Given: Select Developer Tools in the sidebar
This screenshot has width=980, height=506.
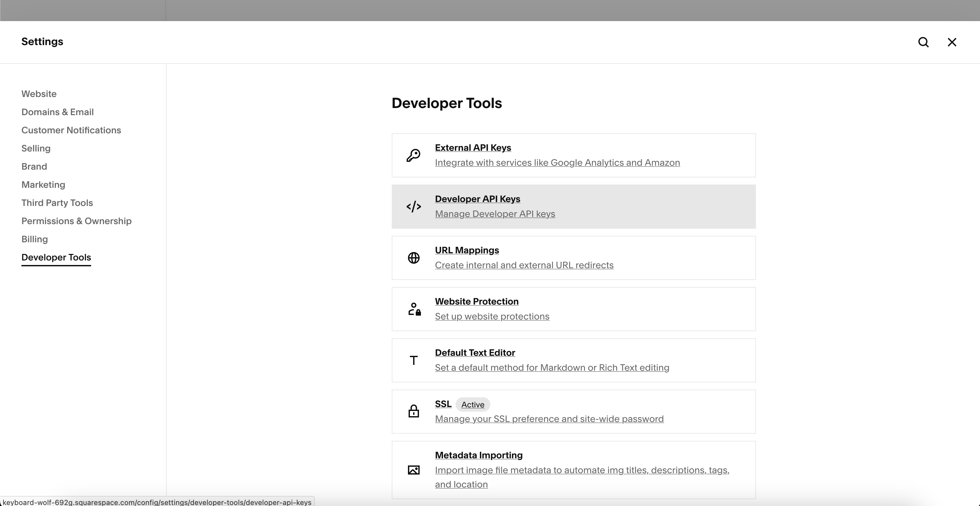Looking at the screenshot, I should [x=56, y=258].
